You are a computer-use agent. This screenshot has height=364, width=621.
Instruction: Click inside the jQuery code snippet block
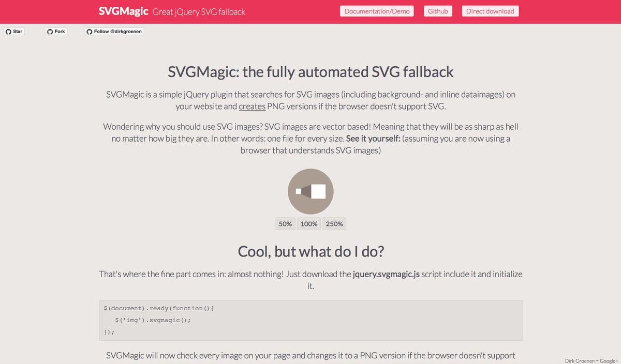tap(310, 320)
